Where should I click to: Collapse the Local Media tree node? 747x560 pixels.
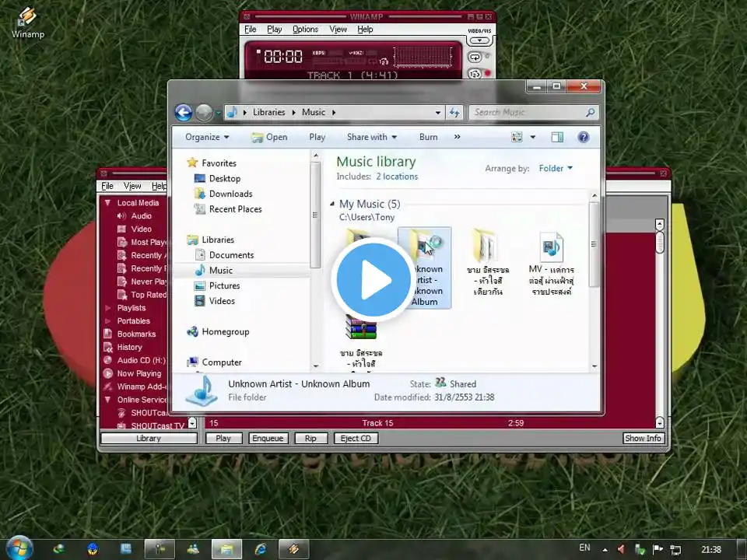pyautogui.click(x=107, y=203)
